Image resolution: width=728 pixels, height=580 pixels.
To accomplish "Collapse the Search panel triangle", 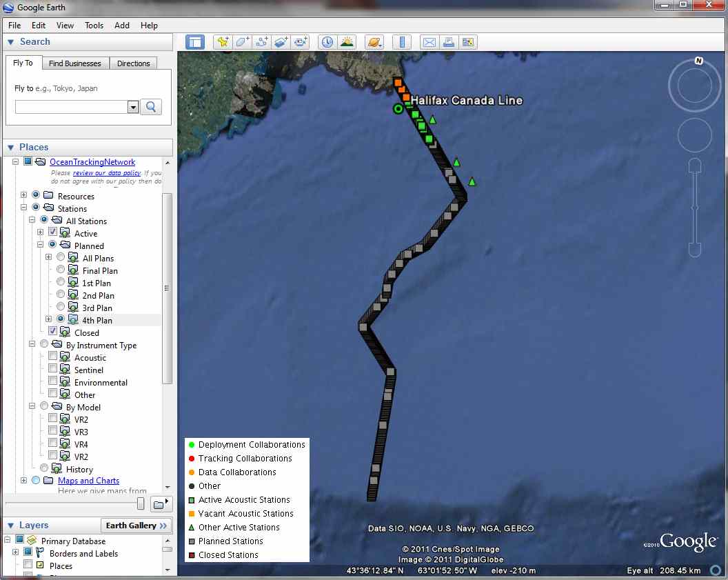I will point(10,42).
